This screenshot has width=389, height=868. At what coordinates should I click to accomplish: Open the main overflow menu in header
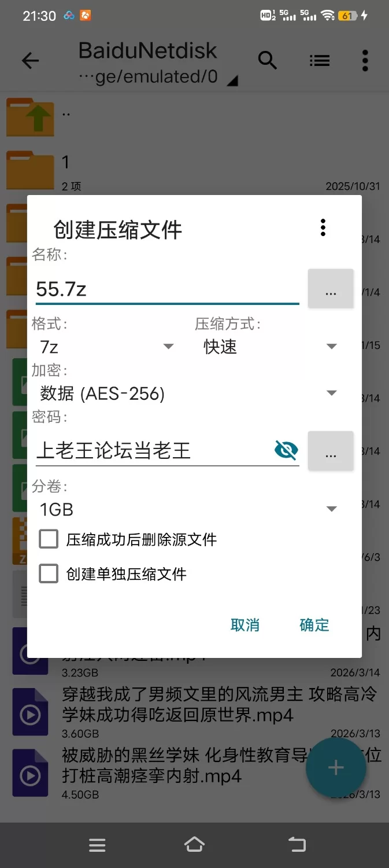pyautogui.click(x=365, y=60)
